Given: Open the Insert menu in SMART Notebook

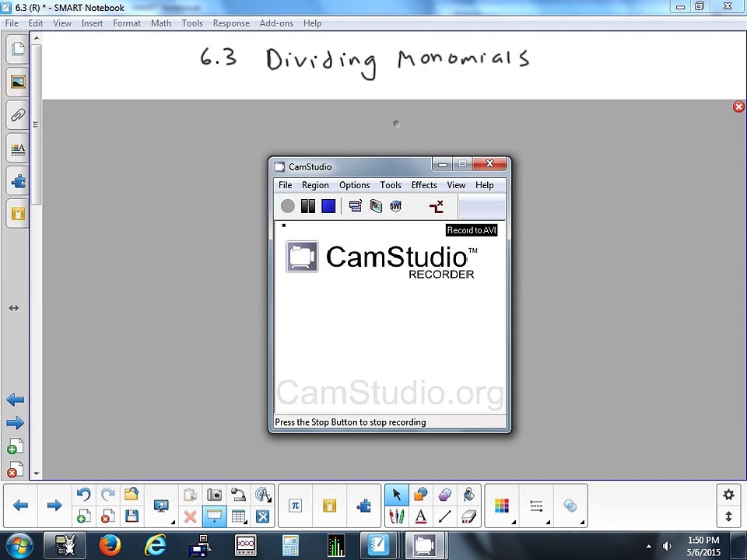Looking at the screenshot, I should 92,23.
